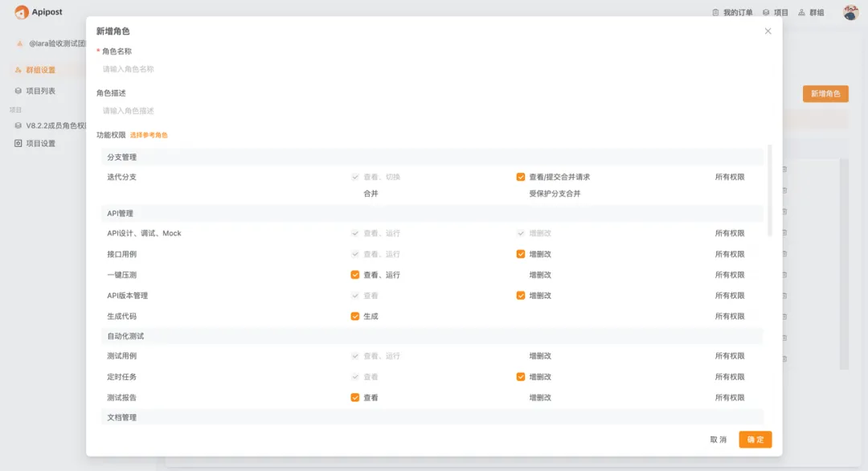Toggle 测试用例 查看、运行 checkbox
The width and height of the screenshot is (868, 471).
[355, 356]
